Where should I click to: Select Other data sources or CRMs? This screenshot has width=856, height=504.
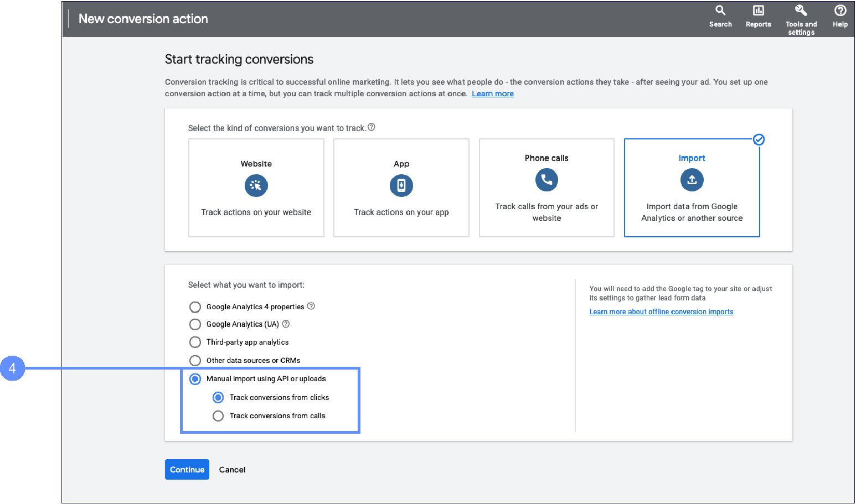(x=195, y=361)
